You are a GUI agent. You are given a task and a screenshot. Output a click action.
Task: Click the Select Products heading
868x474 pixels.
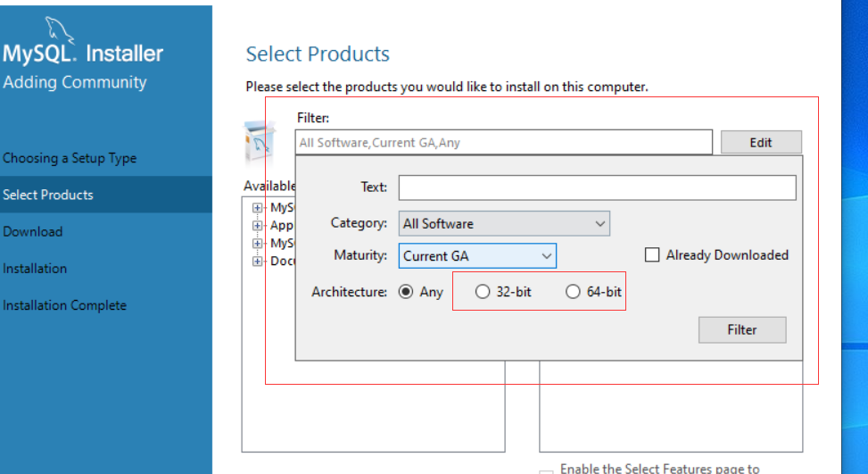(x=318, y=54)
